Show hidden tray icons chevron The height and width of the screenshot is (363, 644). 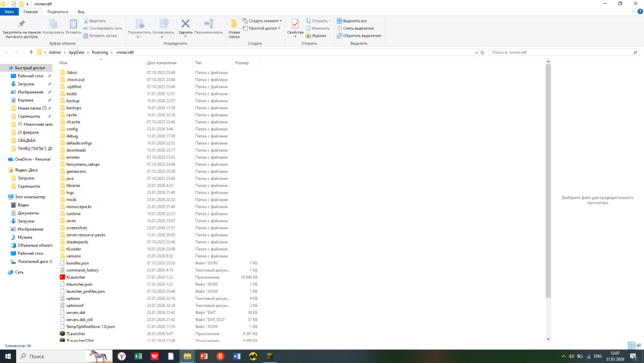pos(563,357)
